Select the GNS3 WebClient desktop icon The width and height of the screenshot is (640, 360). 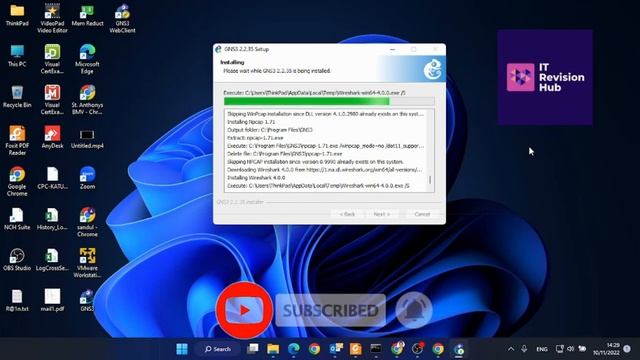(122, 19)
